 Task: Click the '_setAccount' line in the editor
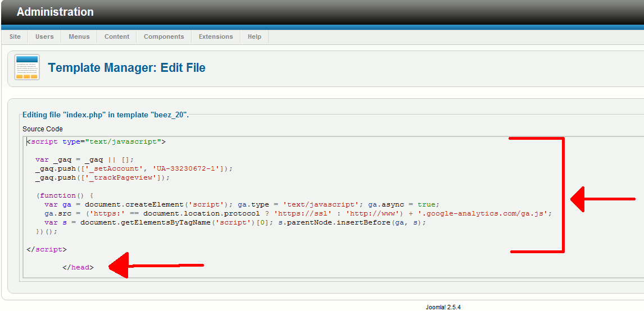(x=133, y=169)
